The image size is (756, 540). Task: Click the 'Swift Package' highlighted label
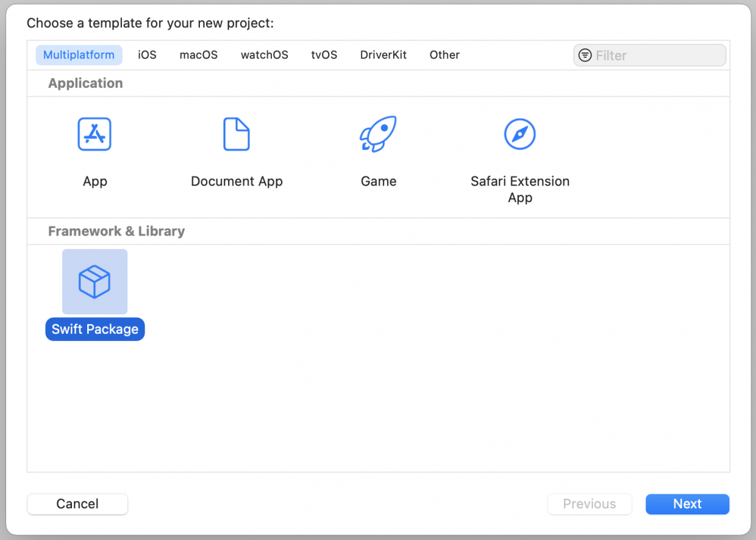coord(95,329)
